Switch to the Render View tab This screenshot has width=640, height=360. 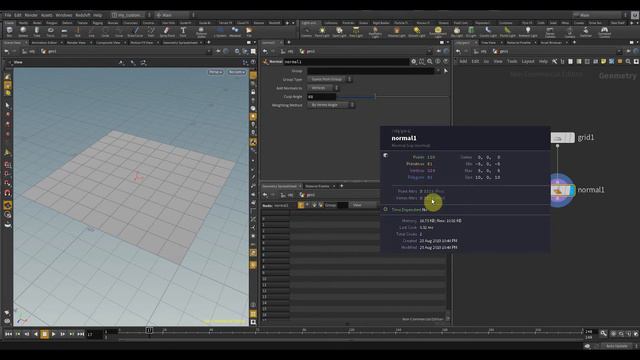76,42
